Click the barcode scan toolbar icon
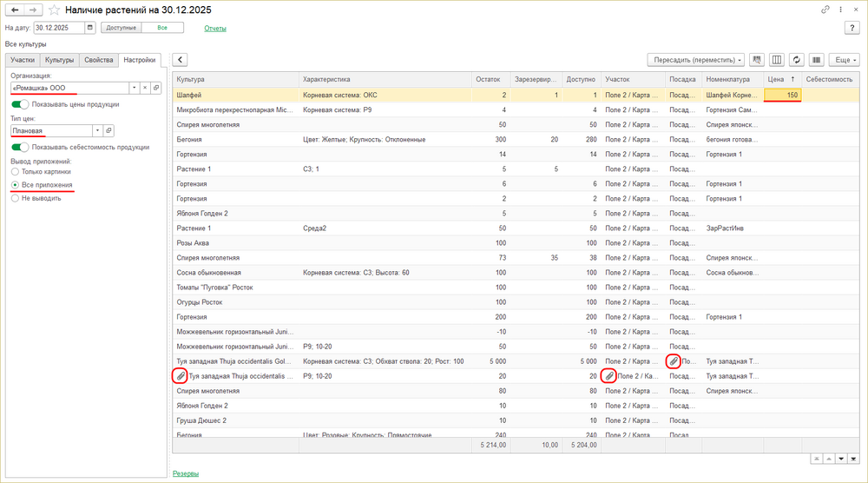This screenshot has height=483, width=868. pos(816,60)
